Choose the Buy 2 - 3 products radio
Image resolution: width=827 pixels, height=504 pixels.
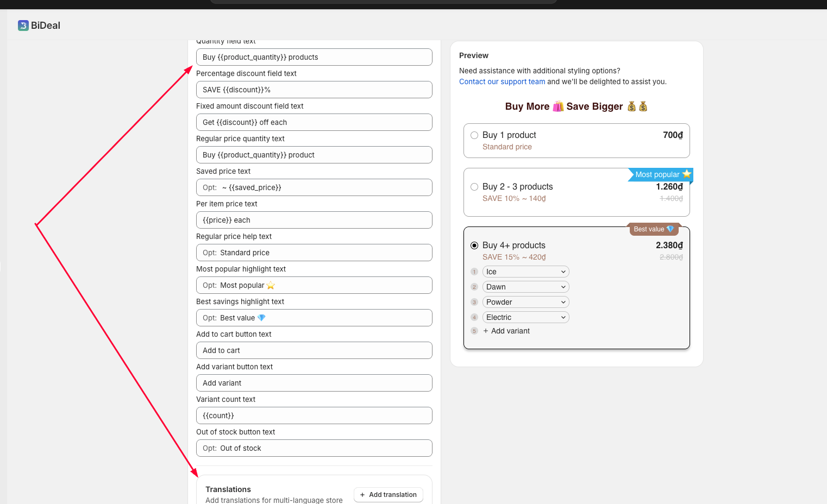tap(474, 187)
